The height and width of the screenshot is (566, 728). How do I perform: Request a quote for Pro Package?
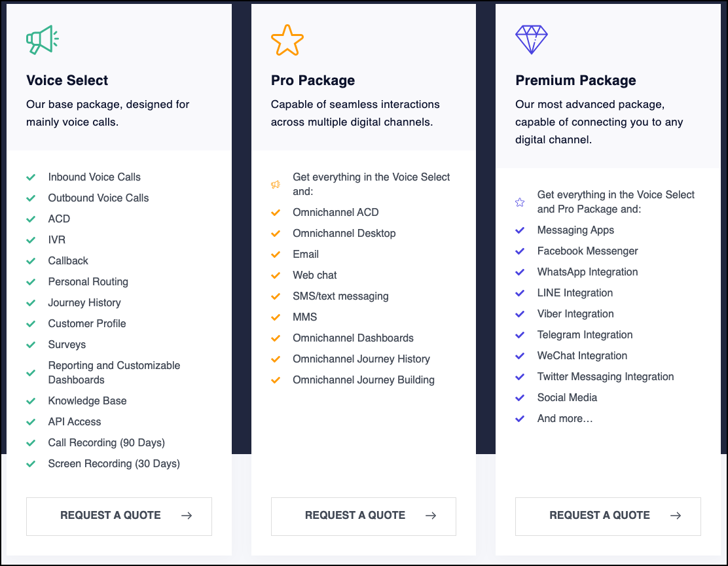coord(363,516)
